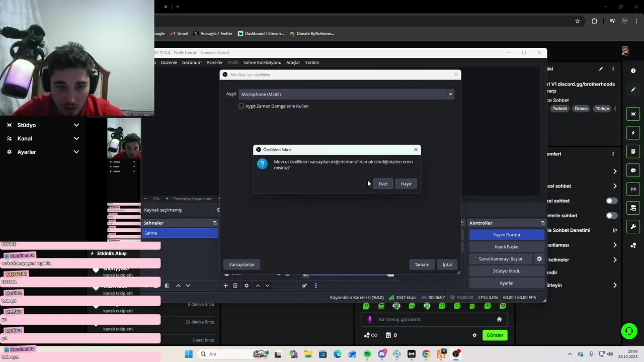The height and width of the screenshot is (362, 644).
Task: Close the Özellikleri Sıfırla dialog
Action: point(416,149)
